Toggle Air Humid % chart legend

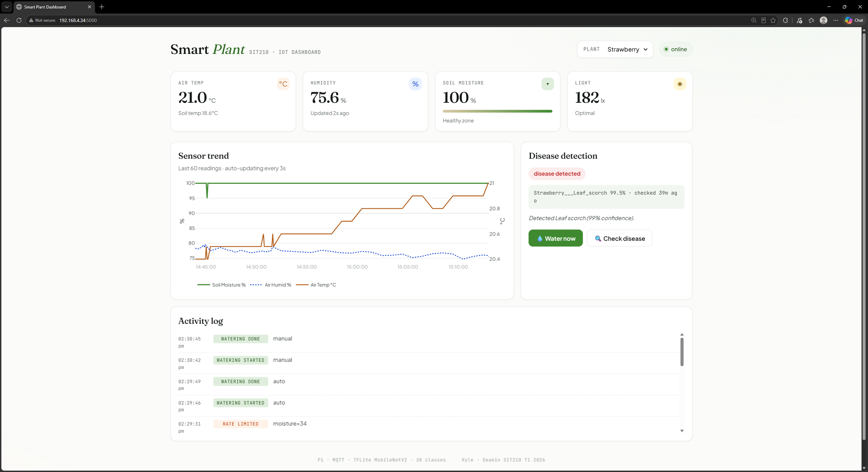point(271,285)
